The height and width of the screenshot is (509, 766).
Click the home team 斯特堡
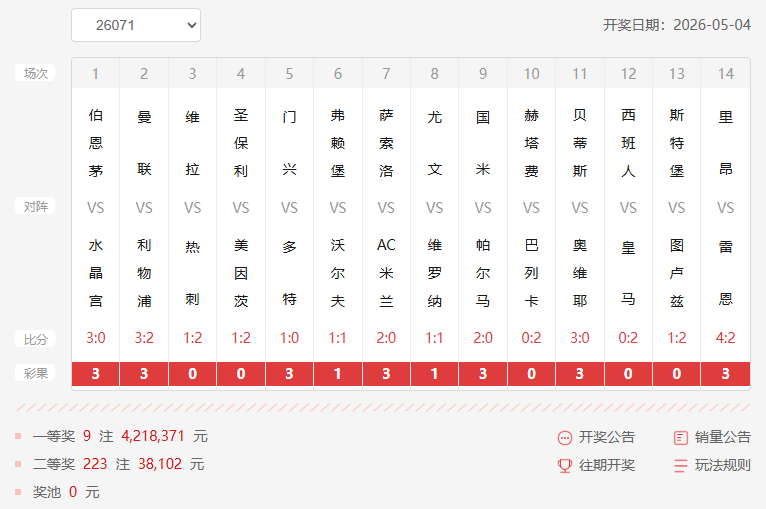[x=677, y=143]
